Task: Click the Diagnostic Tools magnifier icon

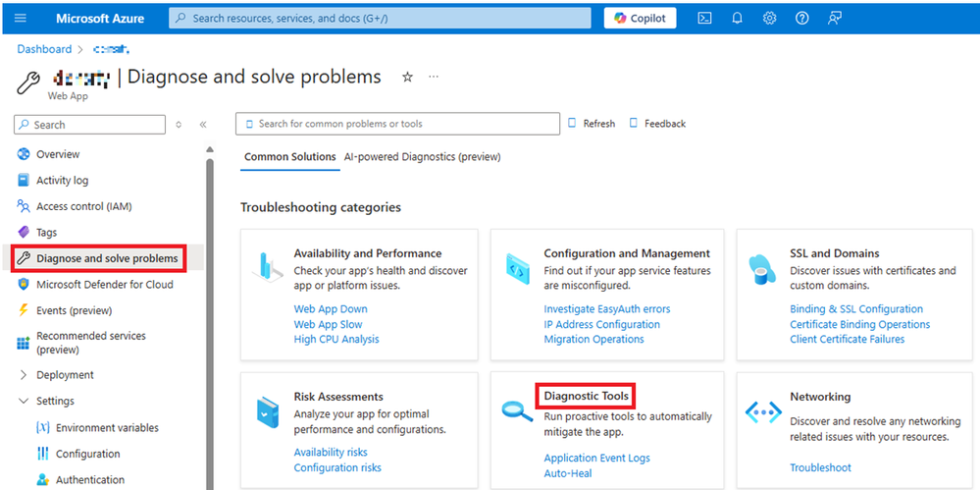Action: point(517,410)
